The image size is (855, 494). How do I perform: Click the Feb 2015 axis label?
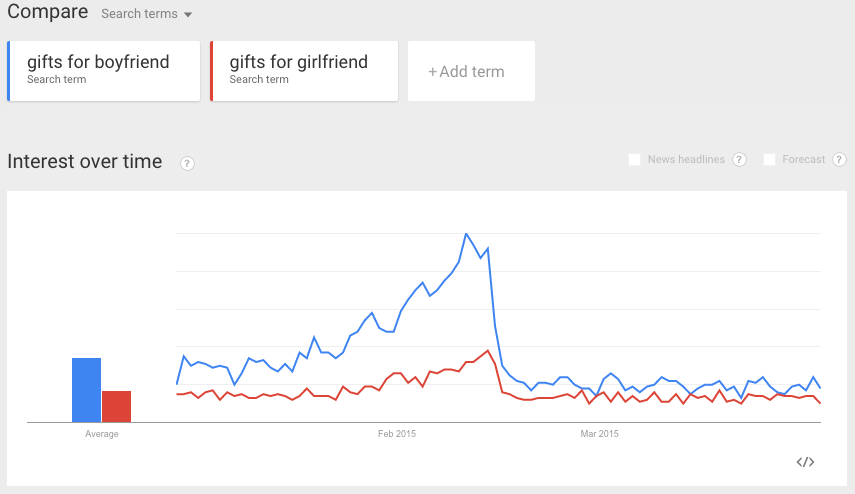click(x=397, y=433)
